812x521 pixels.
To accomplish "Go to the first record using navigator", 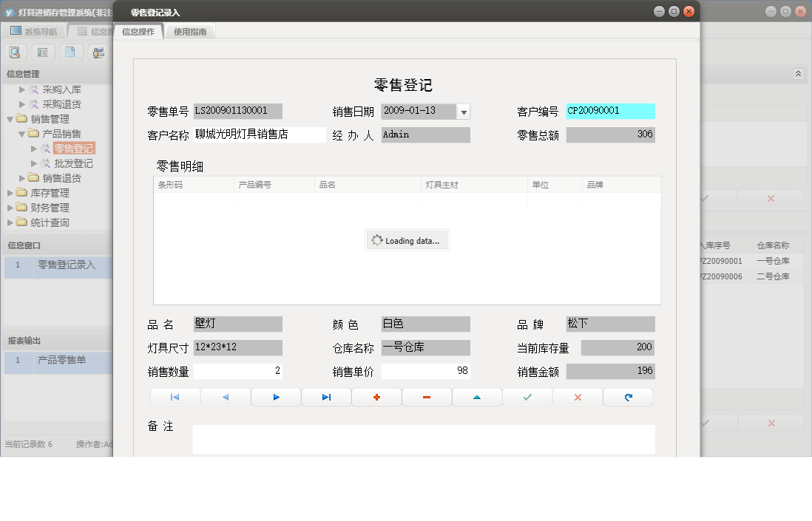I will pyautogui.click(x=175, y=397).
